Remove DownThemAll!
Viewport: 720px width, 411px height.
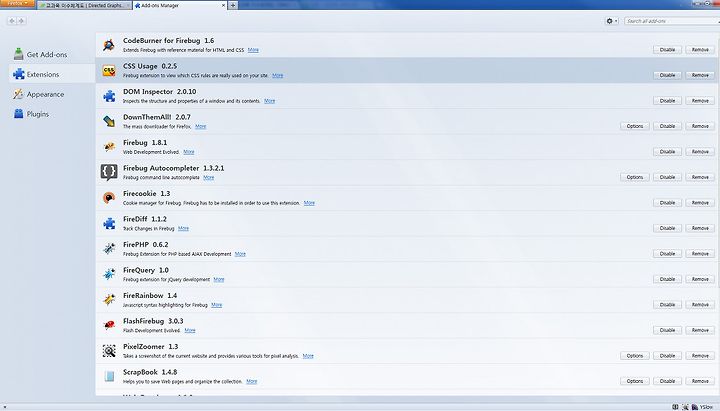coord(700,126)
